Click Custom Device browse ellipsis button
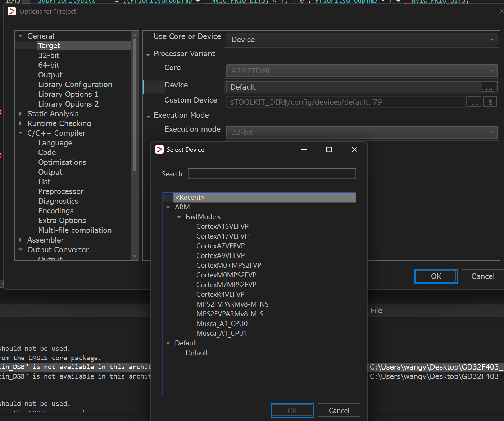 (475, 102)
